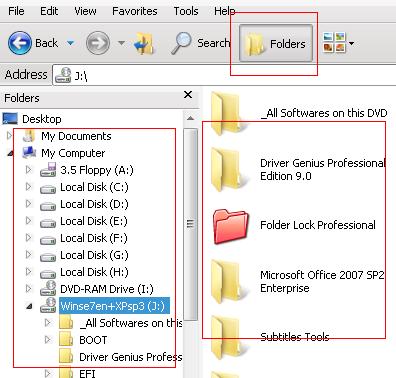Open the Back history dropdown arrow
This screenshot has height=378, width=396.
point(70,43)
